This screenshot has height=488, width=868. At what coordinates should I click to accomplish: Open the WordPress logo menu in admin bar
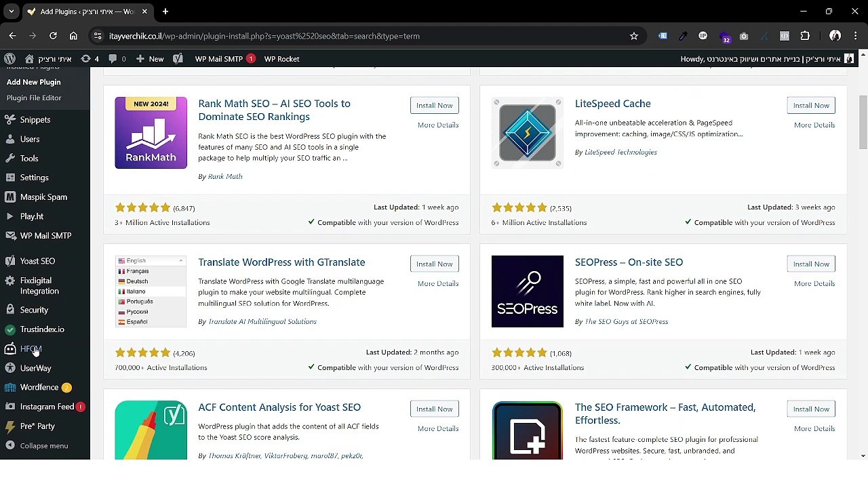coord(9,59)
